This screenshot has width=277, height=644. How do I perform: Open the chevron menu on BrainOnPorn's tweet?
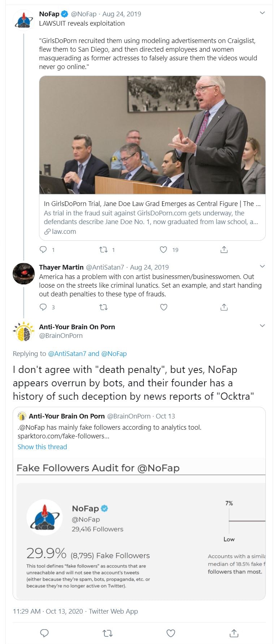point(263,326)
